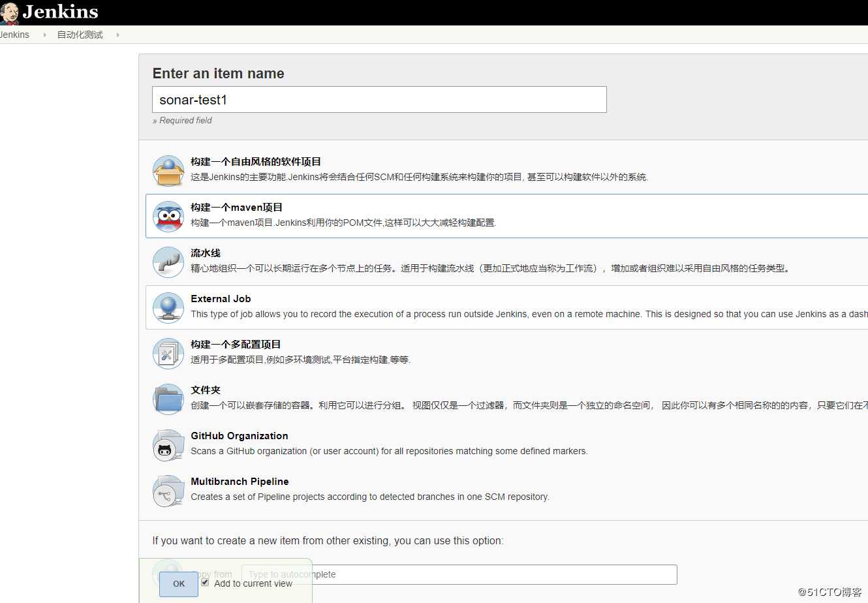Choose the 流水线 item title
Screen dimensions: 868x603
pos(206,253)
